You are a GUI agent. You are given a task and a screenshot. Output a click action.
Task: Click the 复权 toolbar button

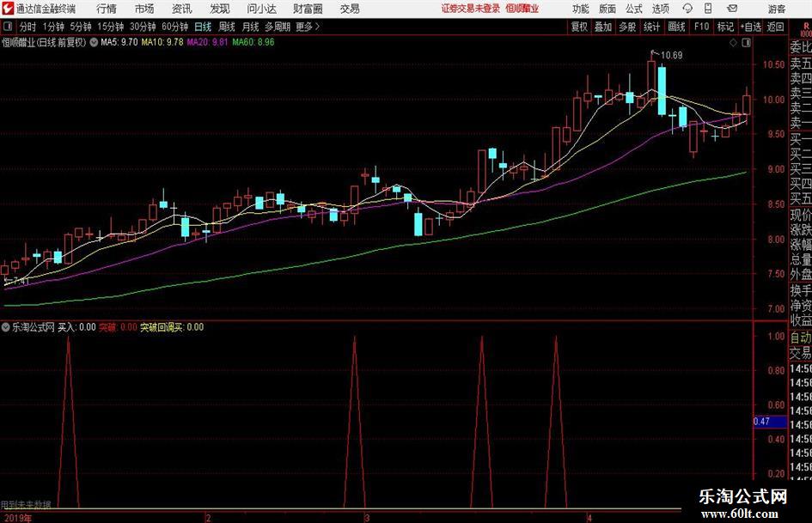pyautogui.click(x=579, y=27)
